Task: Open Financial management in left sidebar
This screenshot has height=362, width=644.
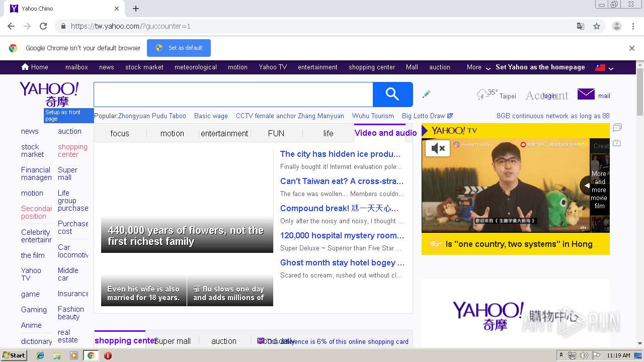Action: coord(36,173)
